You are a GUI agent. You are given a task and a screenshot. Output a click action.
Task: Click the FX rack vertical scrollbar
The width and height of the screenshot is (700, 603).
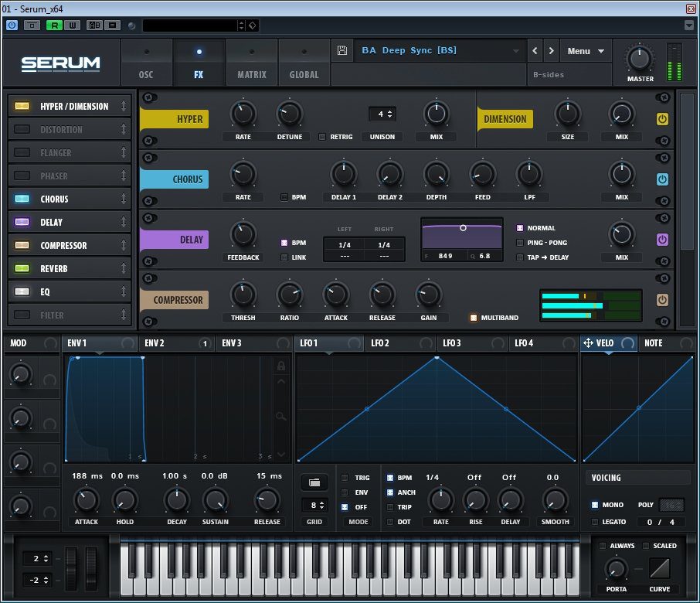click(x=687, y=172)
